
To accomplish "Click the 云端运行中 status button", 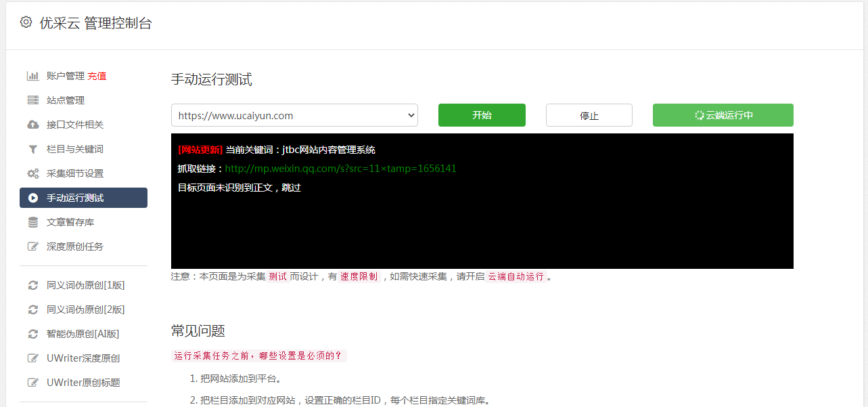I will point(723,115).
